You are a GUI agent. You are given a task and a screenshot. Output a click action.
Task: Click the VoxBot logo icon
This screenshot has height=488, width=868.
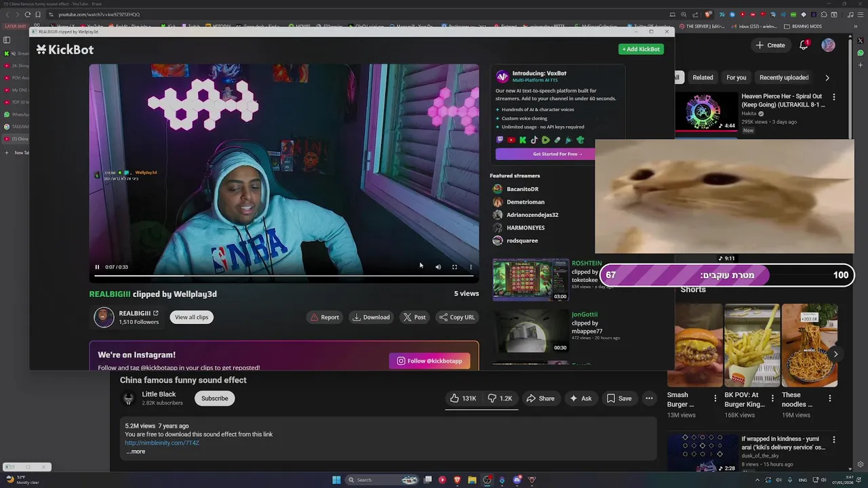pos(502,77)
